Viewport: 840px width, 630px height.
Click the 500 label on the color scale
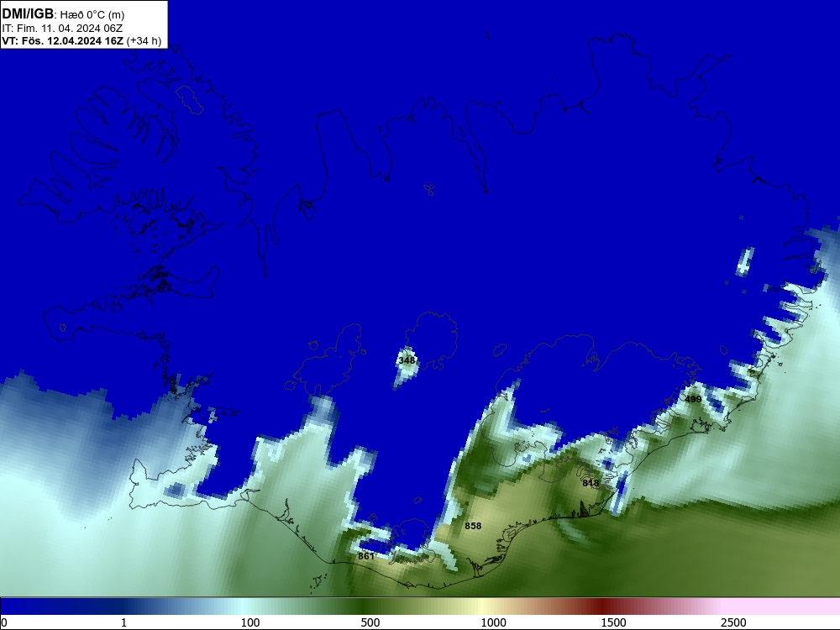coord(370,622)
